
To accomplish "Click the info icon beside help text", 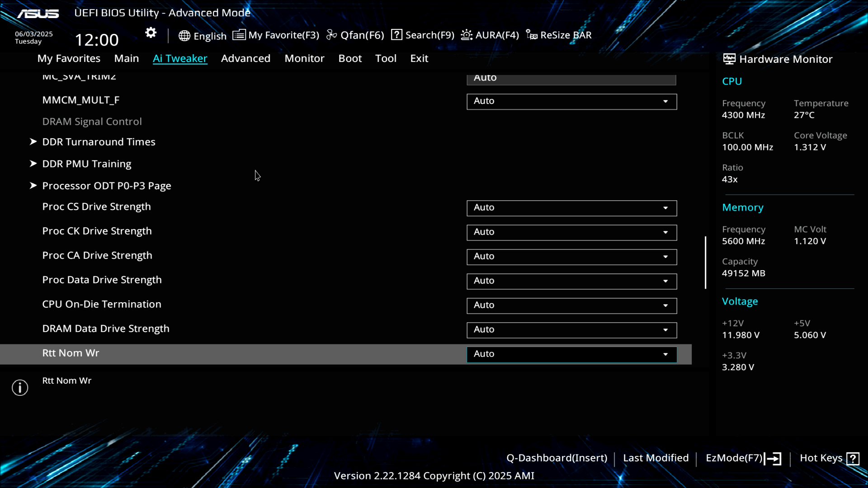I will coord(20,387).
